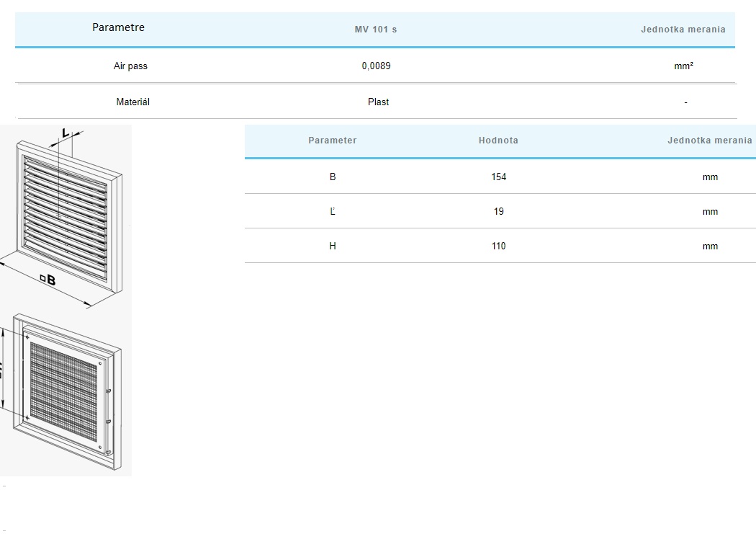Click the H parameter row label
The height and width of the screenshot is (534, 756).
[333, 246]
